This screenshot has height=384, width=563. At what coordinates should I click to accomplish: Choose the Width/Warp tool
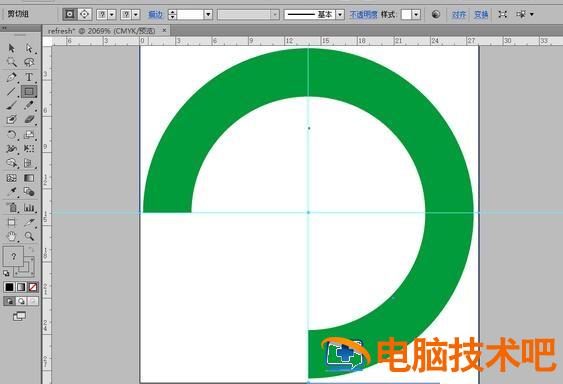(11, 148)
